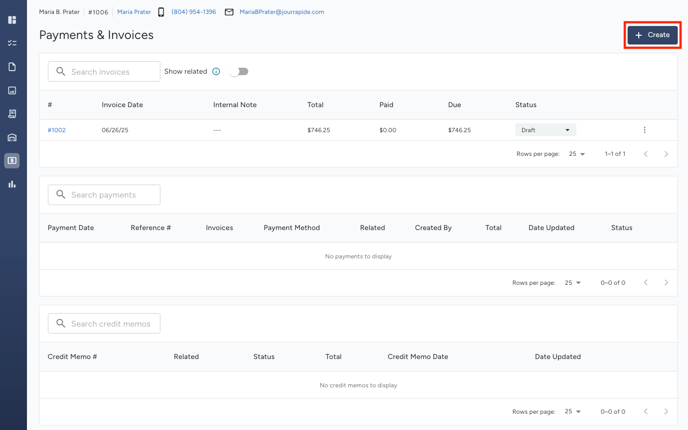Screen dimensions: 688x430
Task: Focus the Search payments field
Action: click(104, 194)
